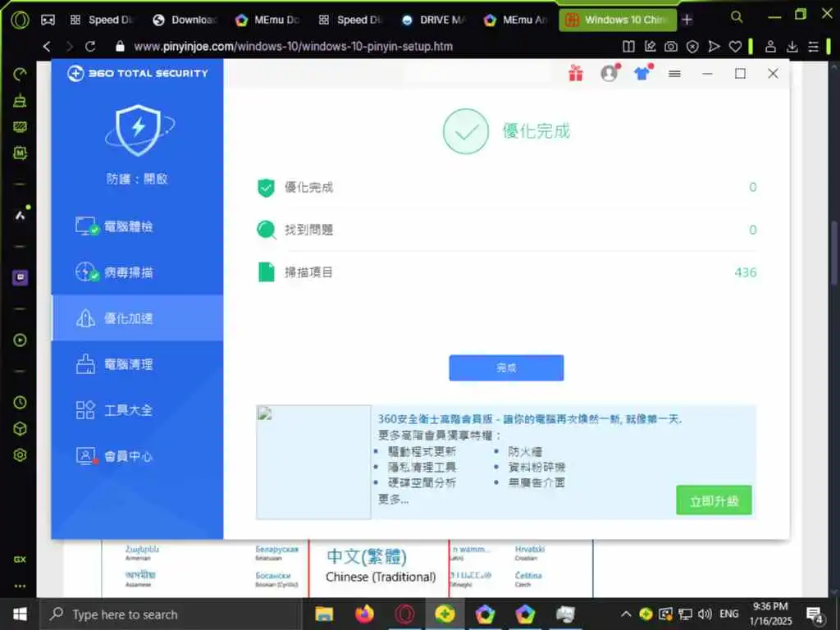Open the sidebar history clock icon
The width and height of the screenshot is (840, 630).
[x=20, y=402]
